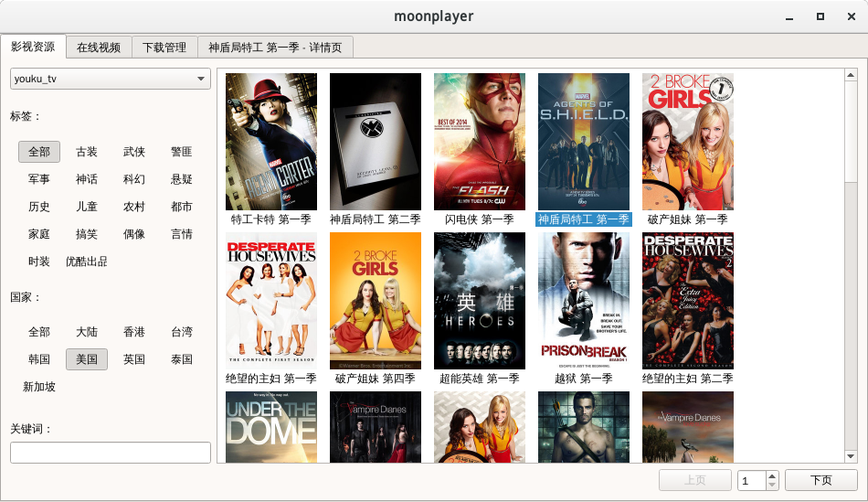Screen dimensions: 868x502
Task: Click the title 越狱 第一季
Action: tap(584, 379)
